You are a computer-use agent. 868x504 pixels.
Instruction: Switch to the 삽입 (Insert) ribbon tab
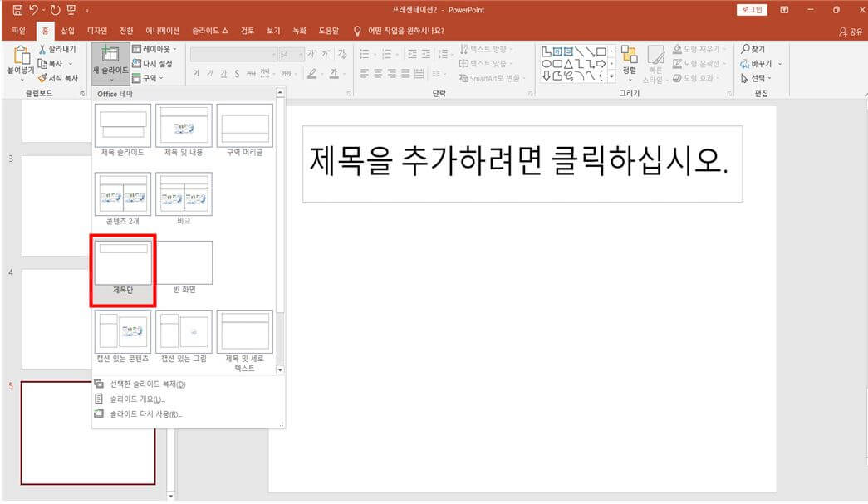(67, 30)
